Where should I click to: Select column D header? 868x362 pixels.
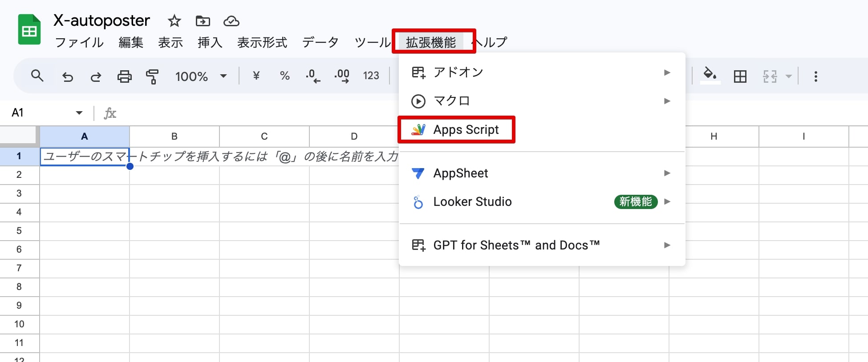click(x=354, y=137)
